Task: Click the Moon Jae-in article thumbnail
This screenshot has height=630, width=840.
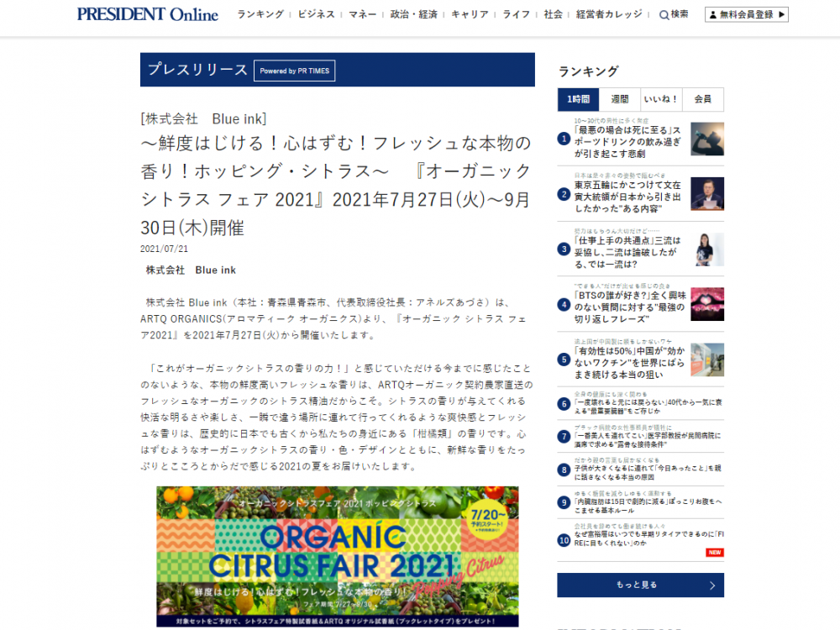Action: [x=707, y=194]
